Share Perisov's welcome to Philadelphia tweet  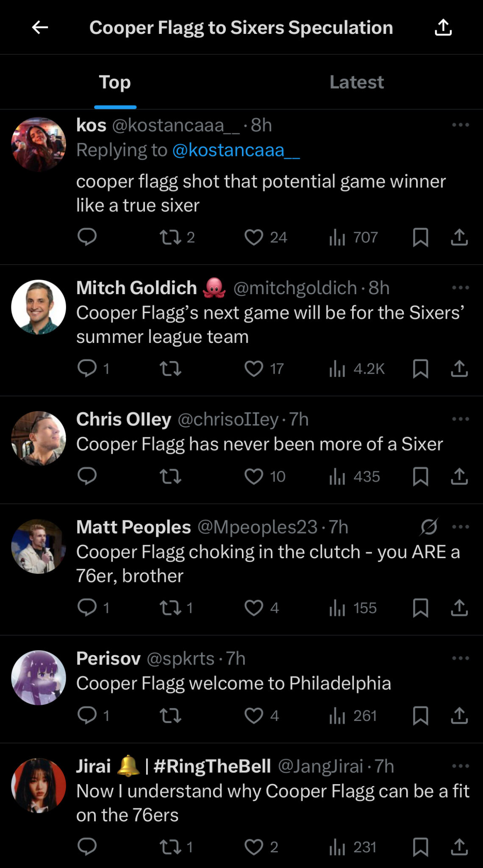point(459,715)
